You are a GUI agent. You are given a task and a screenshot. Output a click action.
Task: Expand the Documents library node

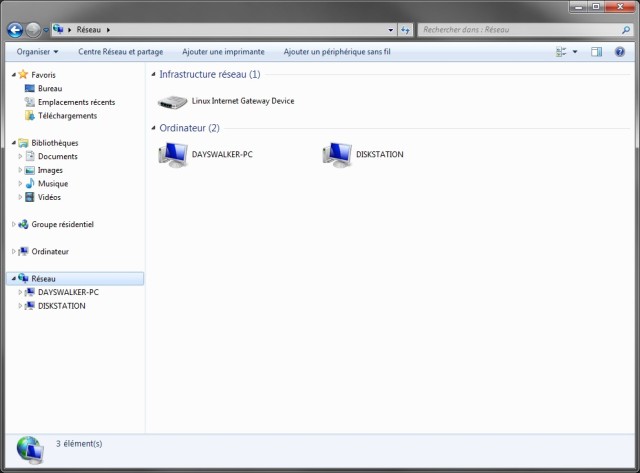click(20, 156)
